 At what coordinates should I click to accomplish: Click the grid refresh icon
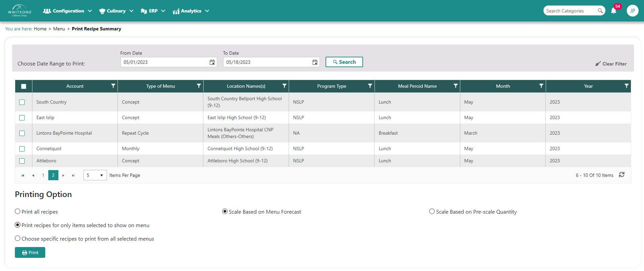coord(621,175)
